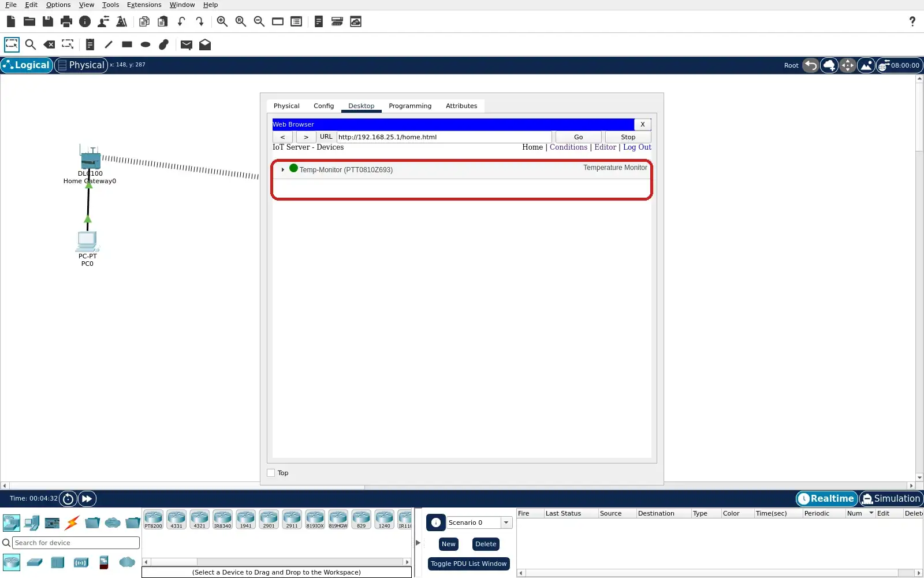This screenshot has width=924, height=578.
Task: Select the Delete tool icon
Action: 49,45
